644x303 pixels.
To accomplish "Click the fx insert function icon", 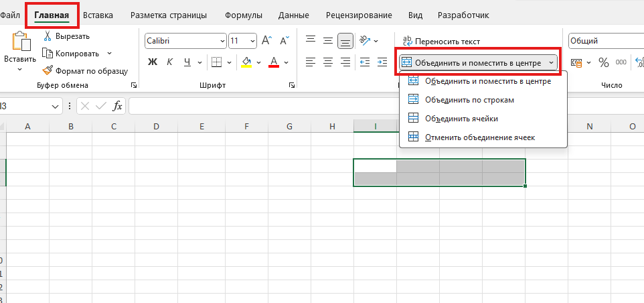I will click(117, 106).
